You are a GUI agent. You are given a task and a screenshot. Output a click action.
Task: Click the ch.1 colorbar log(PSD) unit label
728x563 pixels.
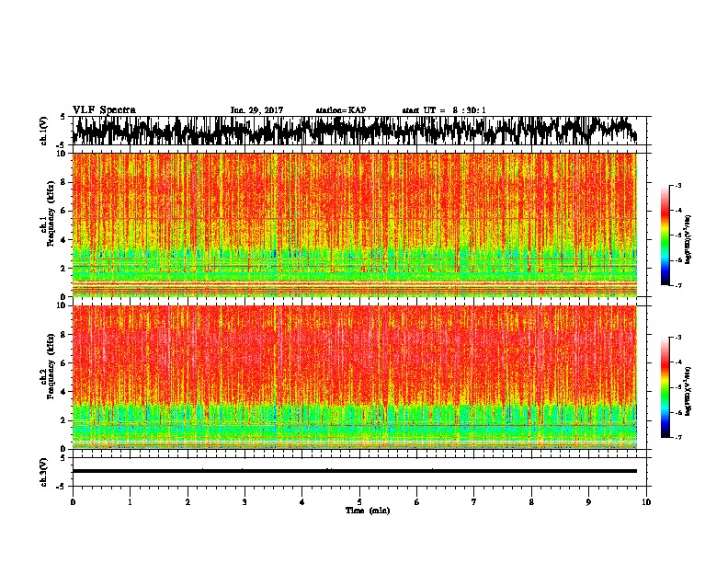[x=688, y=240]
